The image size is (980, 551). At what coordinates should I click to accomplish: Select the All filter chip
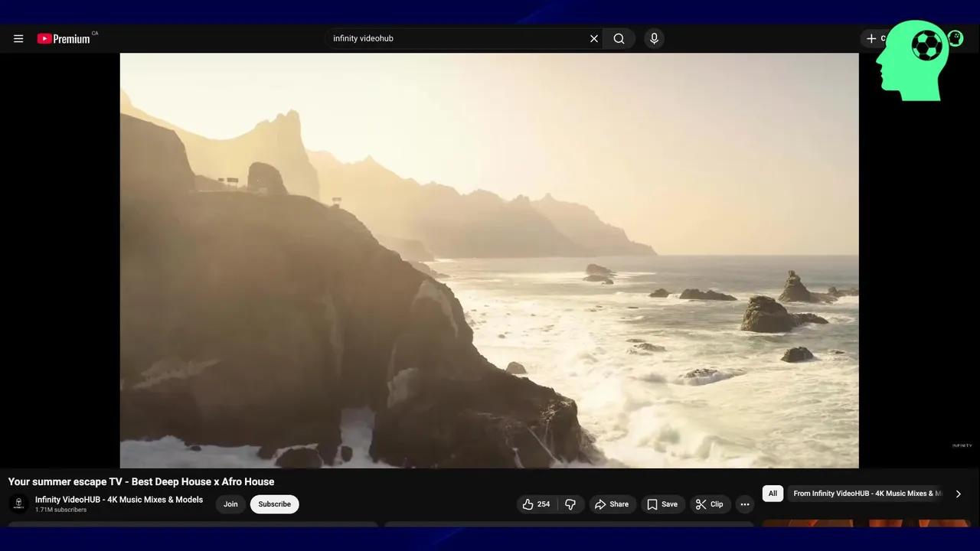(x=773, y=494)
